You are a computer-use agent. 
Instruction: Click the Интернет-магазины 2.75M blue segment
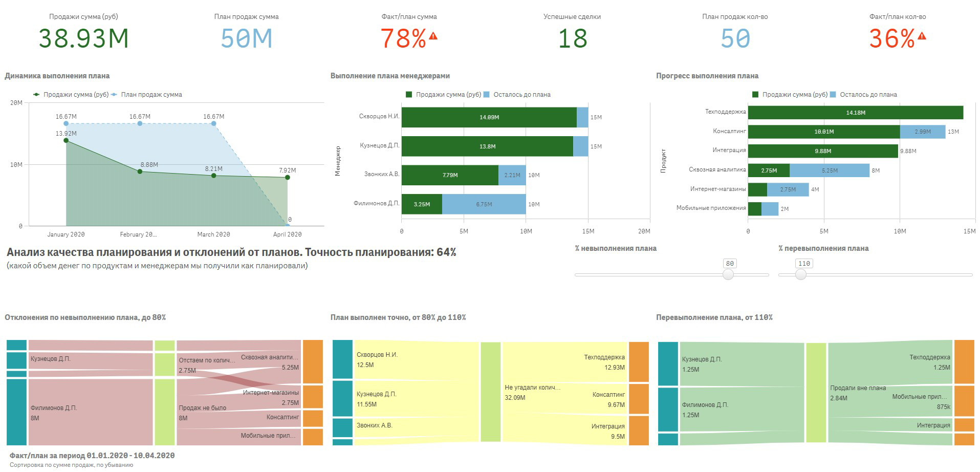coord(788,189)
